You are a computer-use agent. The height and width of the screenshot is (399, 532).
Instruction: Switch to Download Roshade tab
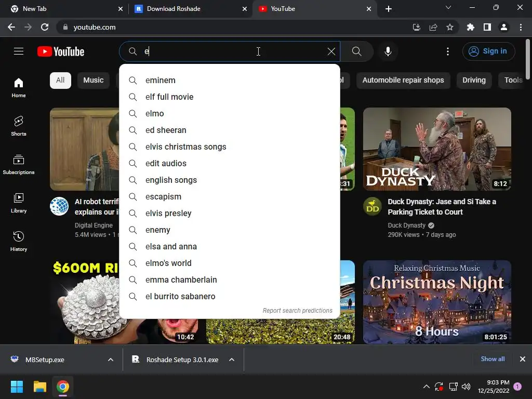coord(190,9)
